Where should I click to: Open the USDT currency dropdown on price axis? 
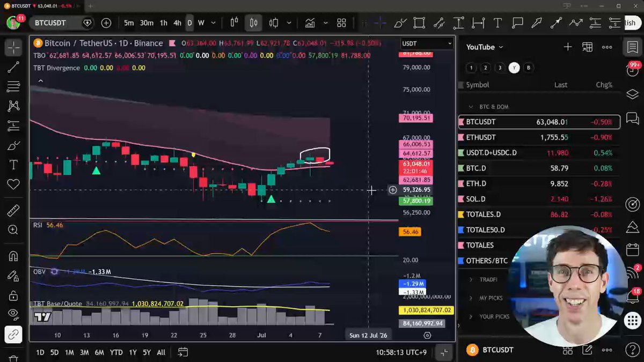pos(427,43)
